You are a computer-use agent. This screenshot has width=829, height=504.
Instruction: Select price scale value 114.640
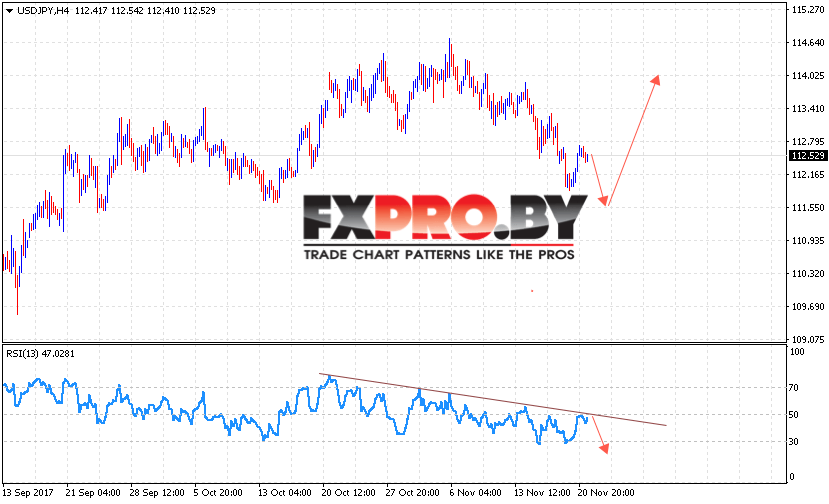pos(808,43)
